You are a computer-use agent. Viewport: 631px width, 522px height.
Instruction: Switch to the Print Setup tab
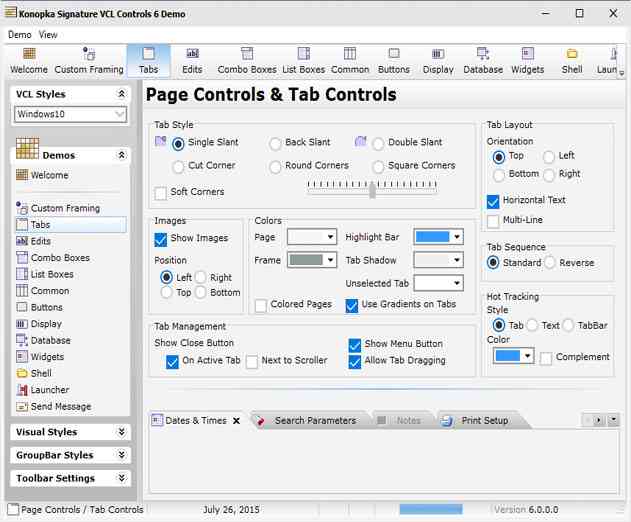coord(479,421)
